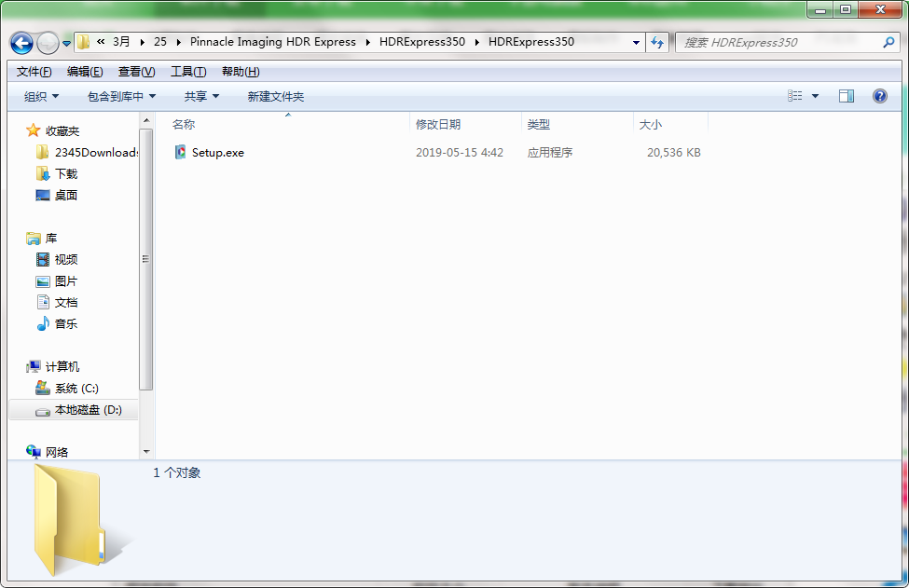Refresh the current folder view
The width and height of the screenshot is (909, 588).
tap(657, 42)
